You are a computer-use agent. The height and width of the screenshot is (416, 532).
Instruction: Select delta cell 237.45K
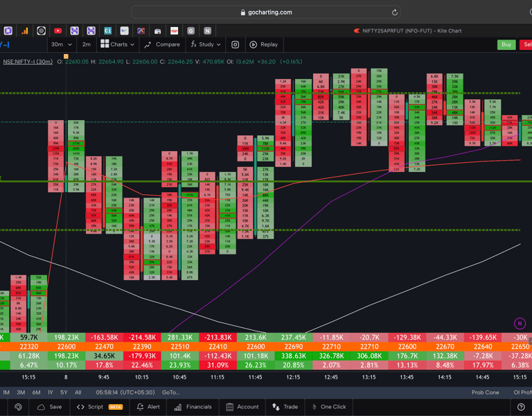point(293,338)
